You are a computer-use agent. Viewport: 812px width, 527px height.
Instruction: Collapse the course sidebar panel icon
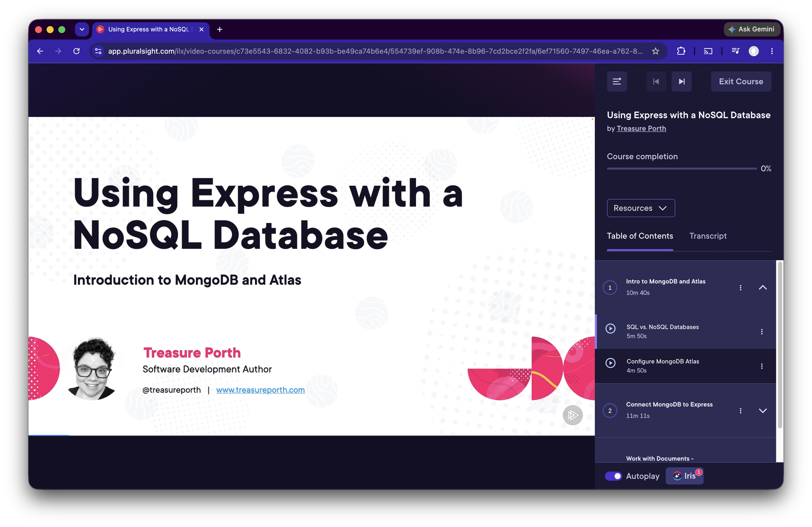point(617,82)
